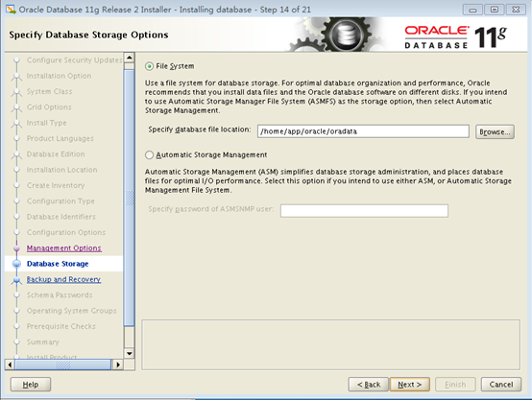
Task: Minimize the installer window
Action: point(472,10)
